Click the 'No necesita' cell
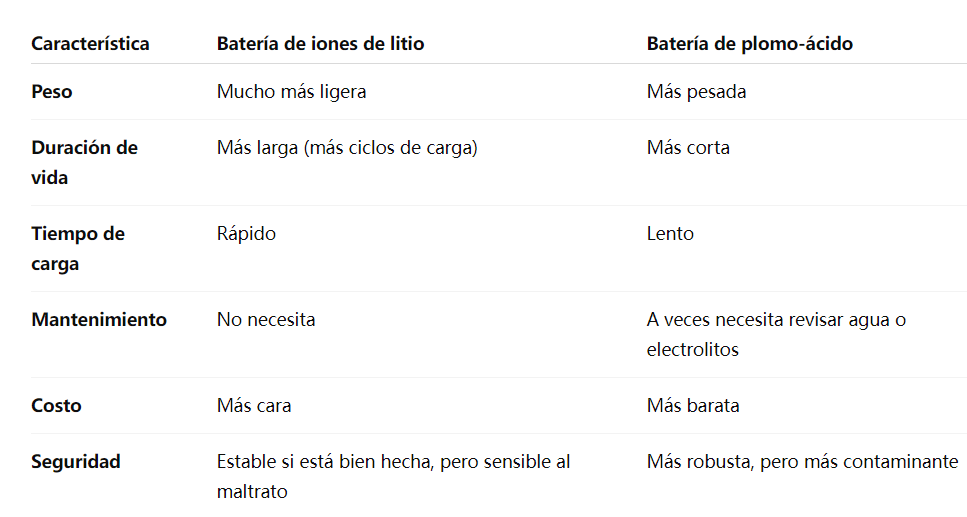The width and height of the screenshot is (967, 517). point(266,320)
